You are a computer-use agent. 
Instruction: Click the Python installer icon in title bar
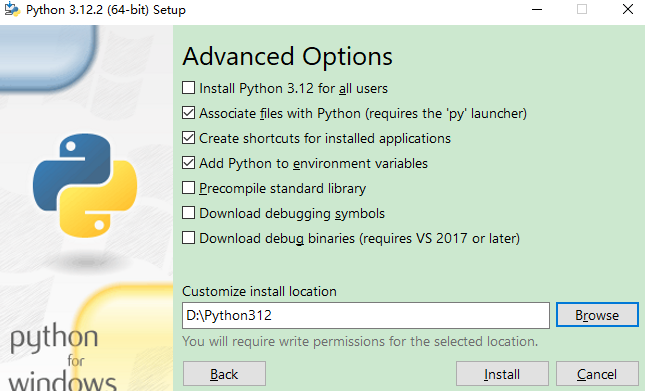(12, 9)
